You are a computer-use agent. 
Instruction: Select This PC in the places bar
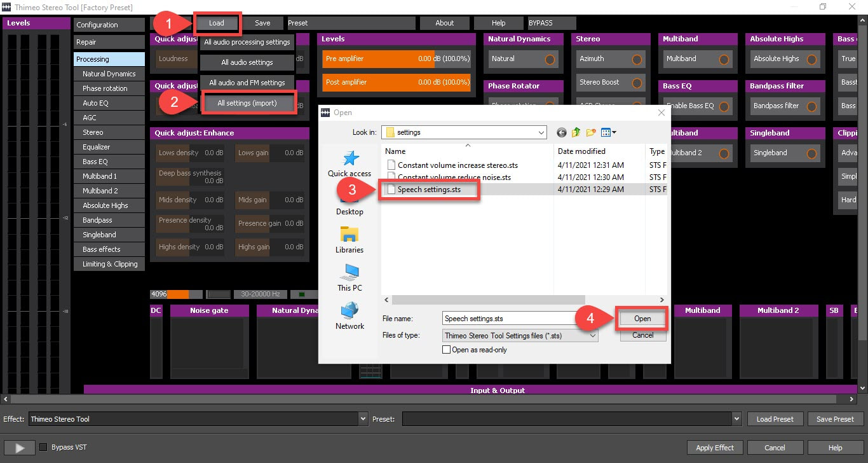point(349,279)
